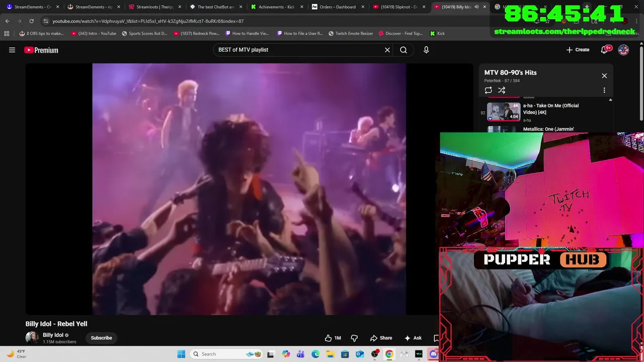The width and height of the screenshot is (644, 362).
Task: Open How to Handle Vie... bookmark
Action: point(248,33)
